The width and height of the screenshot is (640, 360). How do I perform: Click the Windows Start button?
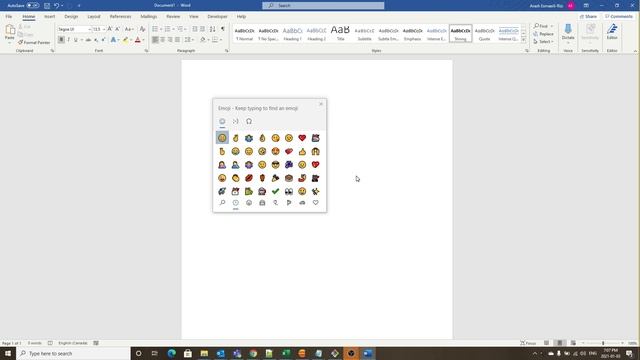[8, 353]
